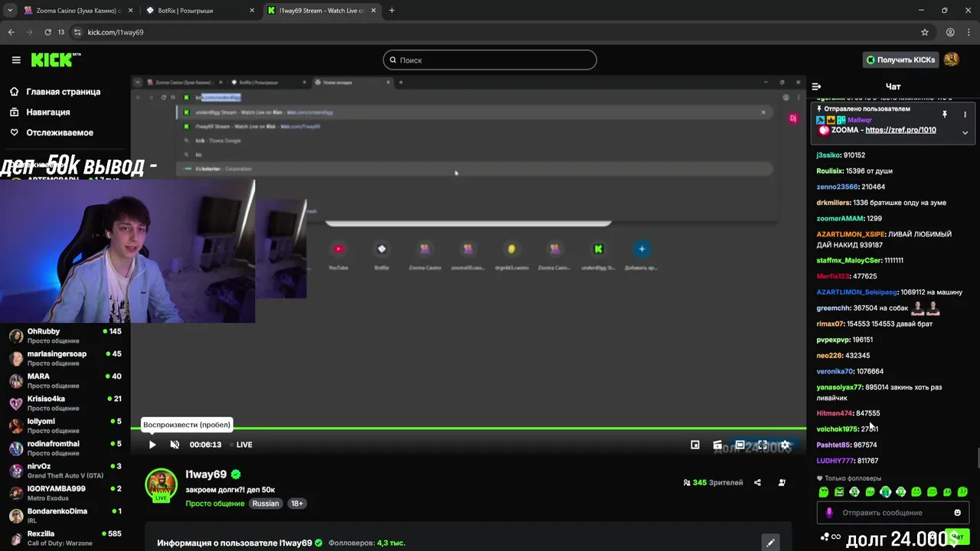The width and height of the screenshot is (980, 551).
Task: Click chat username j3ssiko
Action: [x=828, y=155]
